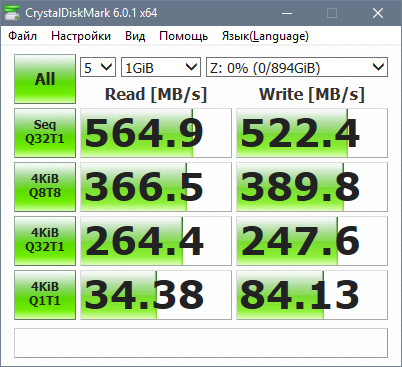Start the 4KiB Q8T8 test
The image size is (402, 367).
(x=45, y=187)
